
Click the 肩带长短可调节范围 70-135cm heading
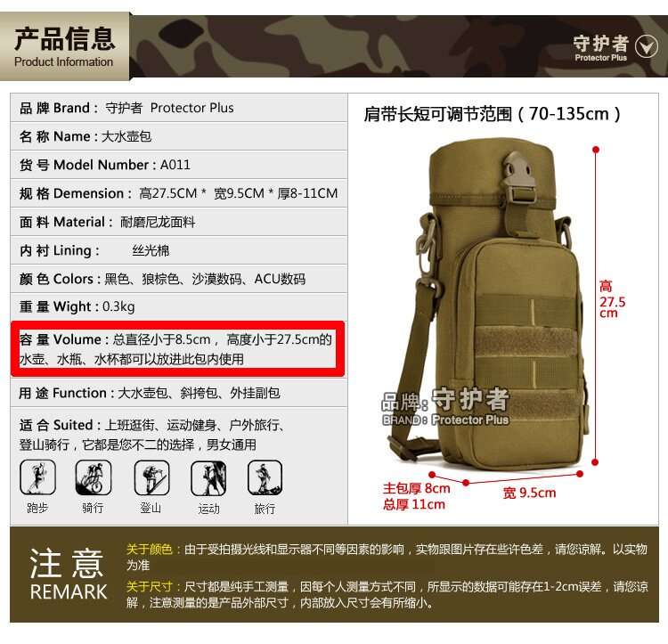pyautogui.click(x=492, y=114)
